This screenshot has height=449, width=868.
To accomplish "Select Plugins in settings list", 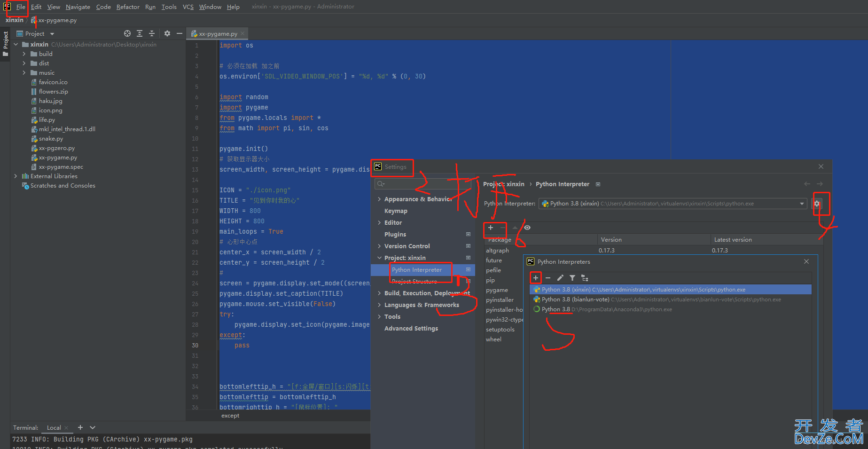I will coord(395,235).
